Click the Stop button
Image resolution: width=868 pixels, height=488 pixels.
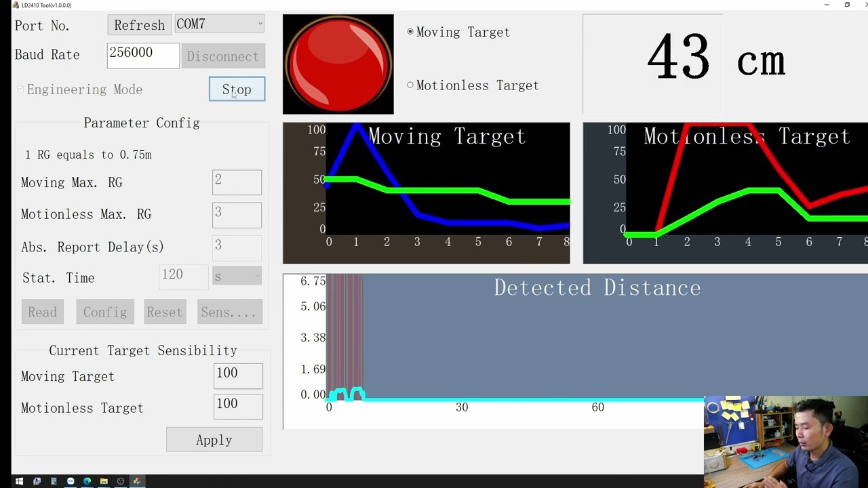click(237, 89)
